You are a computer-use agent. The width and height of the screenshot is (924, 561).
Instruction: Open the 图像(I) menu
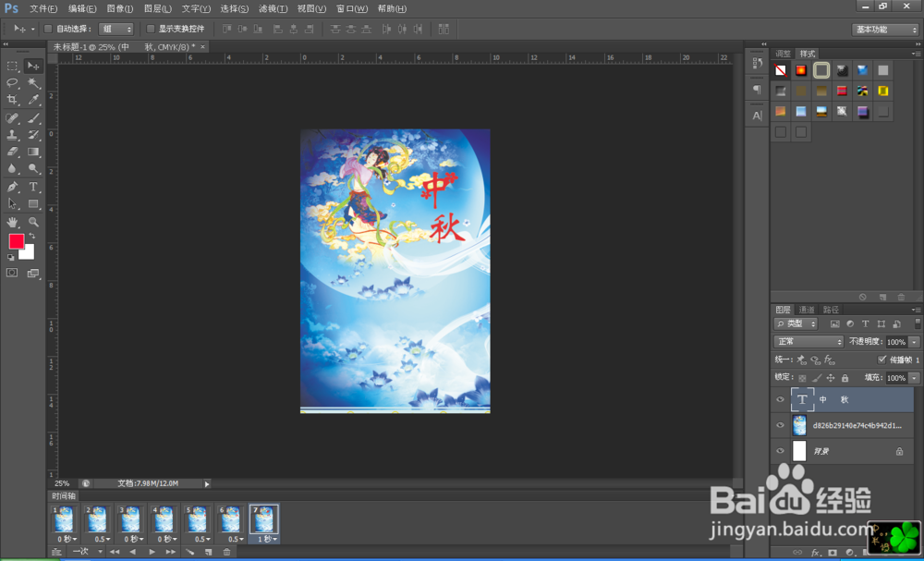[x=120, y=9]
